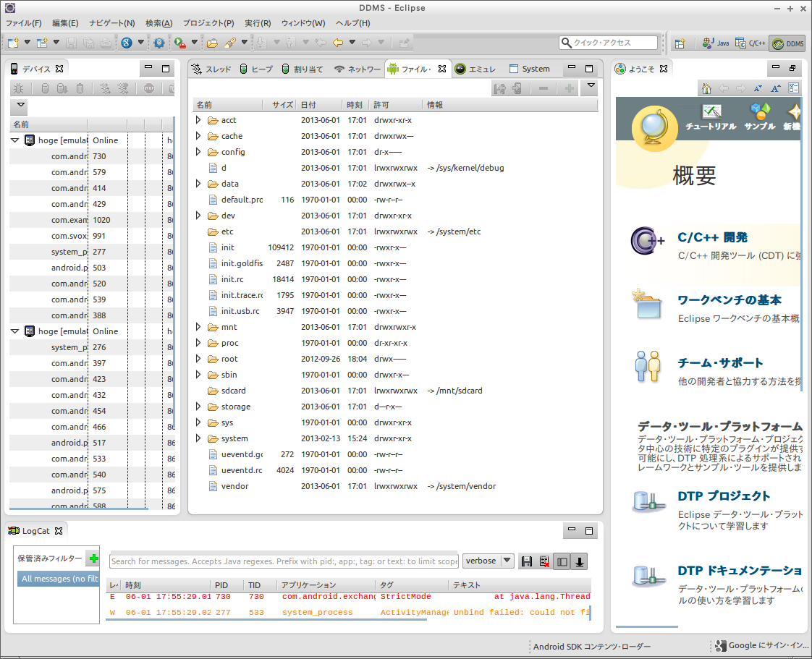The height and width of the screenshot is (659, 812).
Task: Switch to the C/C++ perspective
Action: [750, 43]
